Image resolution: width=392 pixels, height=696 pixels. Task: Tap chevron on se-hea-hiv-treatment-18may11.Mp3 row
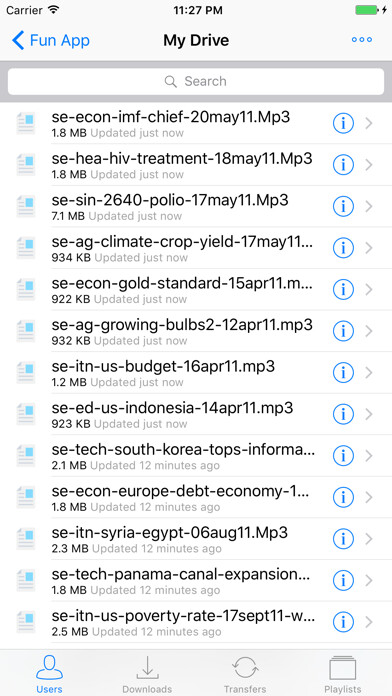[368, 165]
